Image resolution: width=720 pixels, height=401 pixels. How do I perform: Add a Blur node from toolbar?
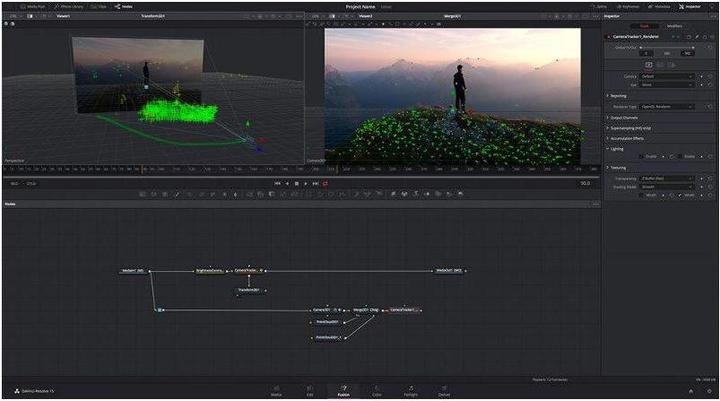[x=236, y=194]
